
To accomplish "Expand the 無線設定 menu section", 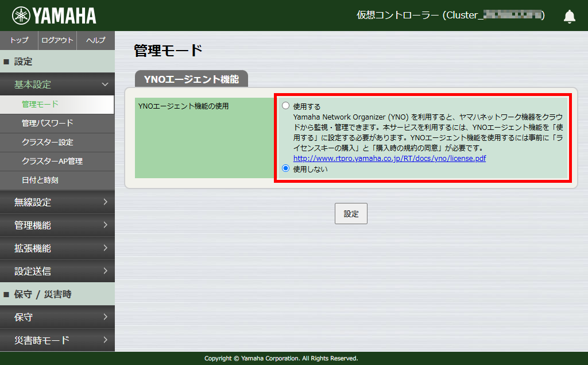I will point(57,202).
